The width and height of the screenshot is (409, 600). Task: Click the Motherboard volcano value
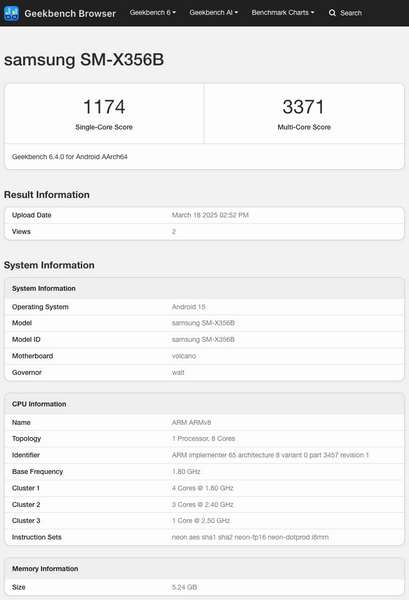pos(184,356)
